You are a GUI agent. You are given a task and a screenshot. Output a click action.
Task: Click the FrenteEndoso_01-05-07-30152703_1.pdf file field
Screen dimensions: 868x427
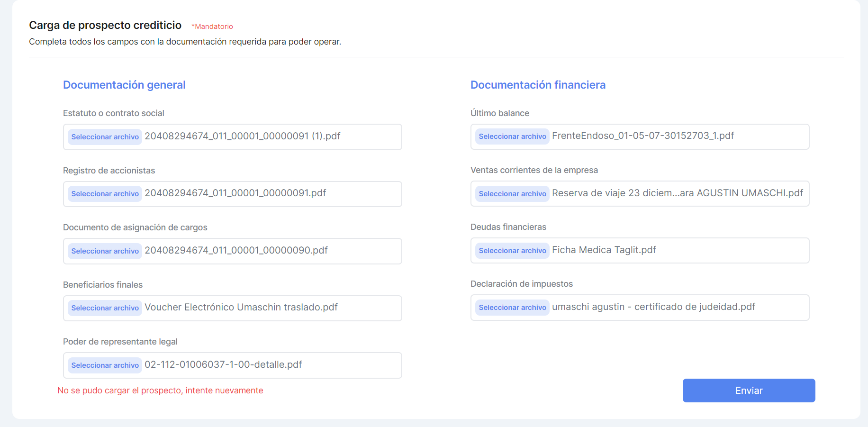coord(643,136)
